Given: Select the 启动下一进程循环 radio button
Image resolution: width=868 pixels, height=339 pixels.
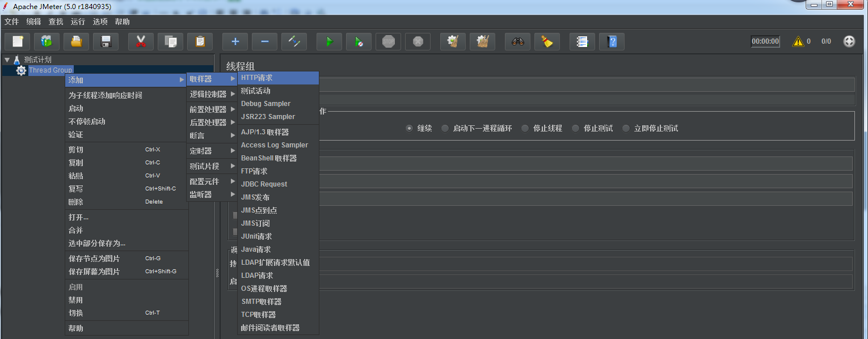Looking at the screenshot, I should (445, 128).
